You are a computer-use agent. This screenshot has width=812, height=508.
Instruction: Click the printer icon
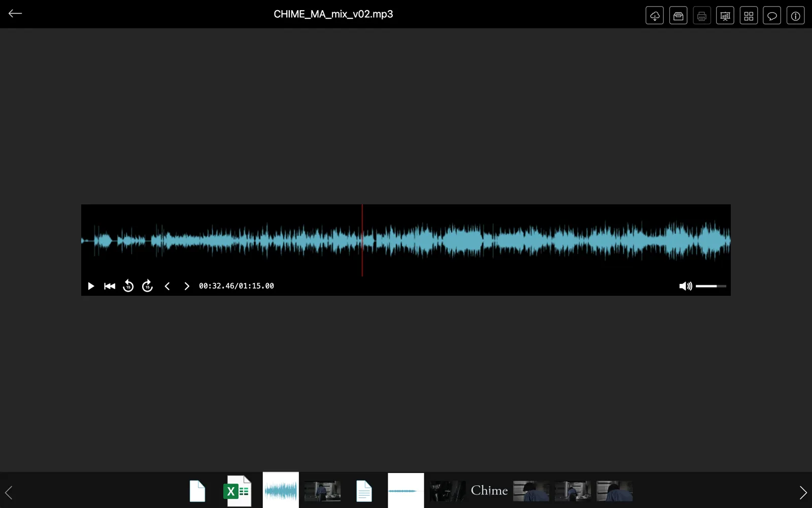pos(702,16)
